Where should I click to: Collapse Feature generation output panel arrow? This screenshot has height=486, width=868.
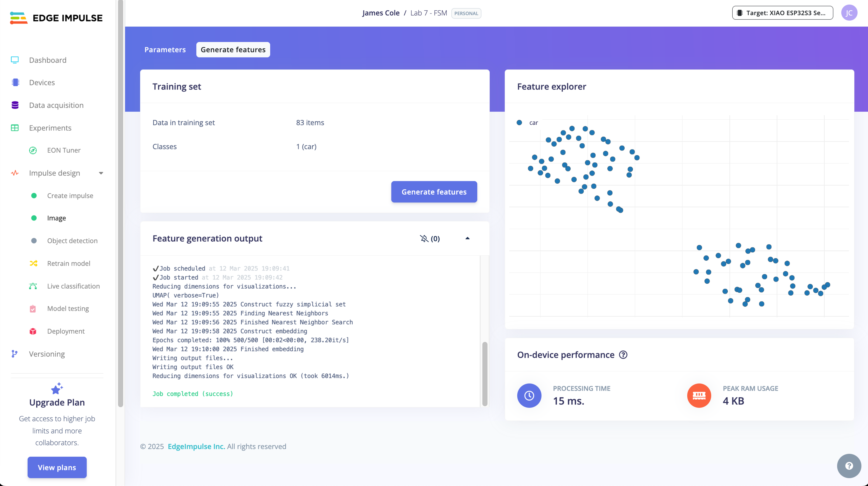coord(467,239)
